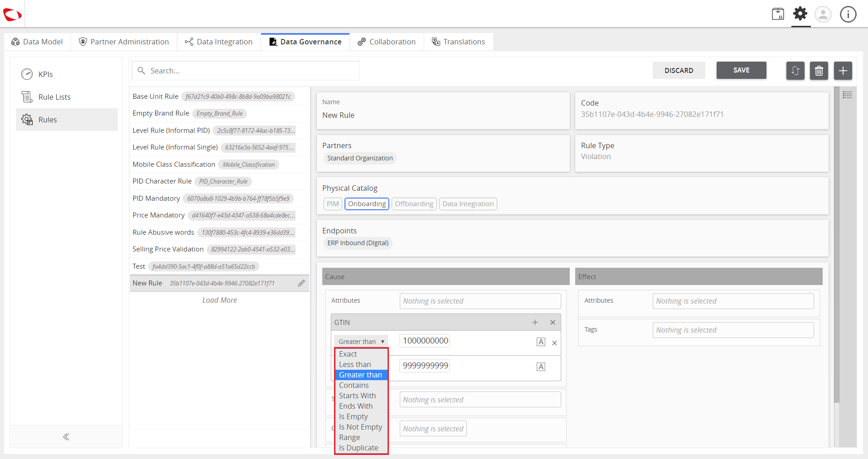Select Empty Brand Rule in list

tap(220, 113)
